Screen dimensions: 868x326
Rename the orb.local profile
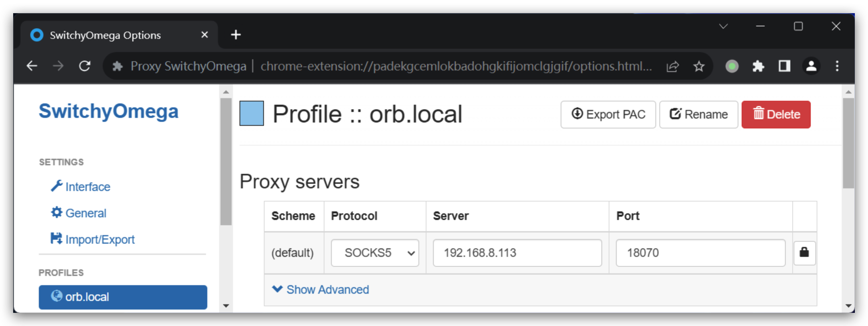(699, 115)
